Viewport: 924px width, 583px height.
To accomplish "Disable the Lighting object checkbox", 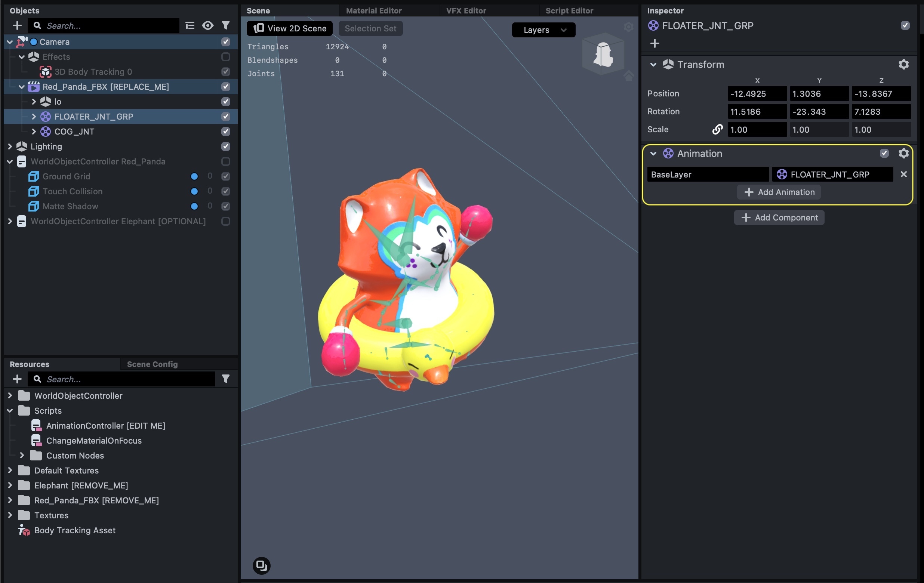I will click(226, 146).
